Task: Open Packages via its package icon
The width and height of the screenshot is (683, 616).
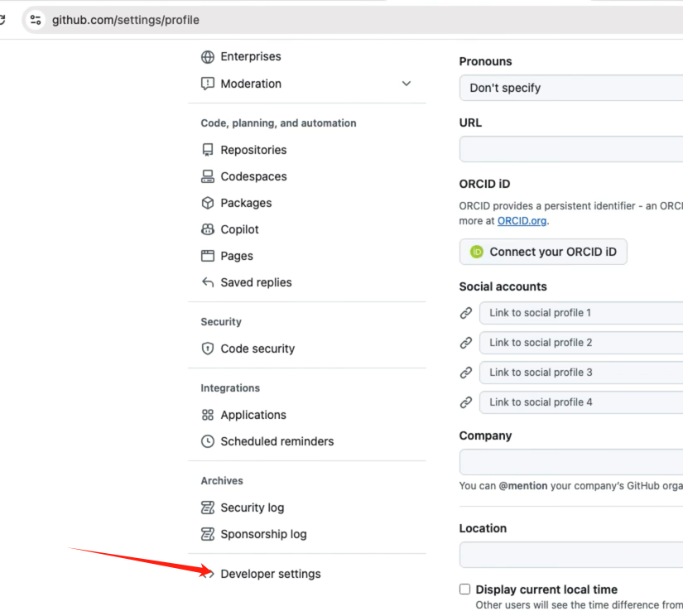Action: click(x=207, y=203)
